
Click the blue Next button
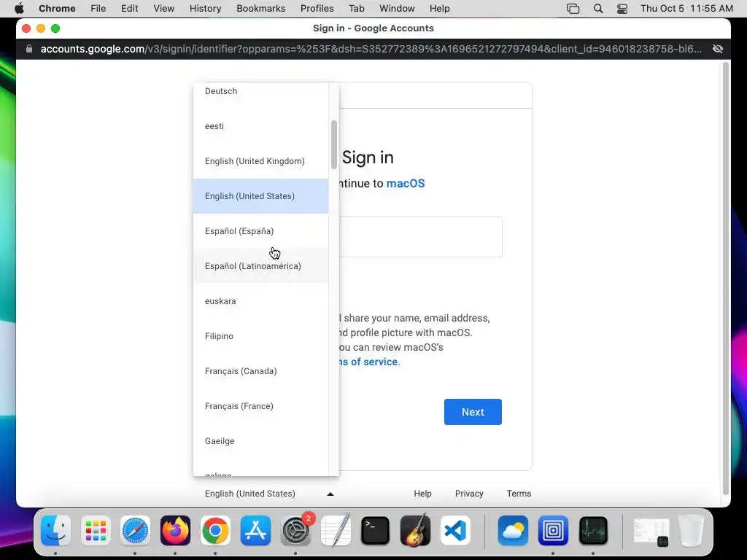click(473, 412)
